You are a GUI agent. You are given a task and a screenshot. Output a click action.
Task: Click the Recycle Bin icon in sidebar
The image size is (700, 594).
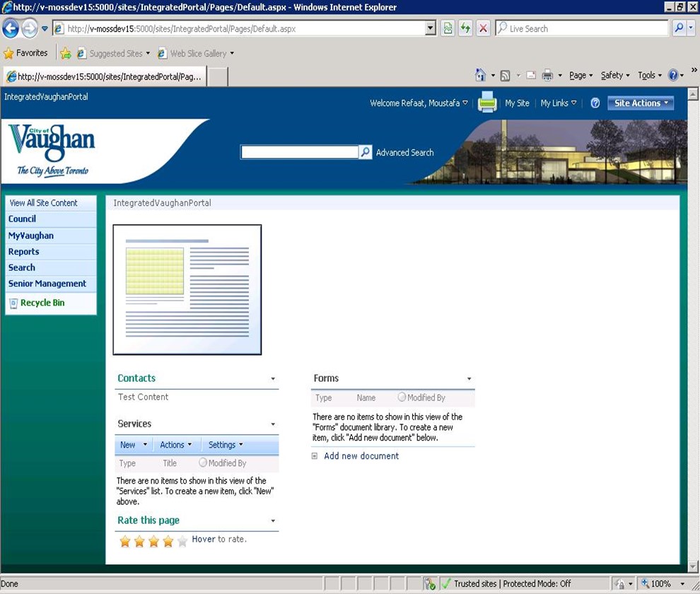click(x=13, y=303)
